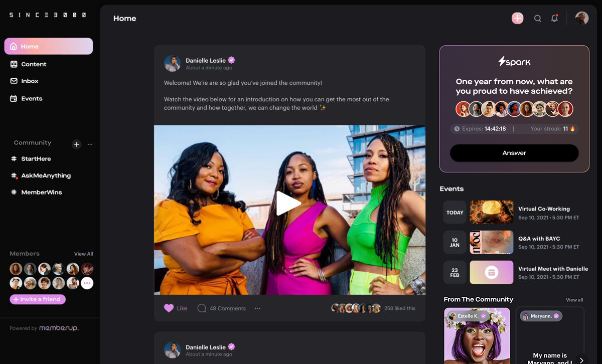Toggle the heart Like on Danielle's post
The height and width of the screenshot is (364, 602).
169,308
